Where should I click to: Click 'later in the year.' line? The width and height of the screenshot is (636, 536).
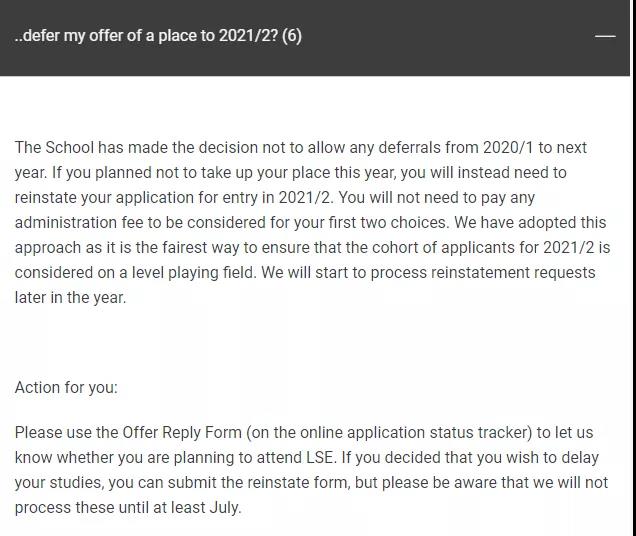[x=70, y=298]
